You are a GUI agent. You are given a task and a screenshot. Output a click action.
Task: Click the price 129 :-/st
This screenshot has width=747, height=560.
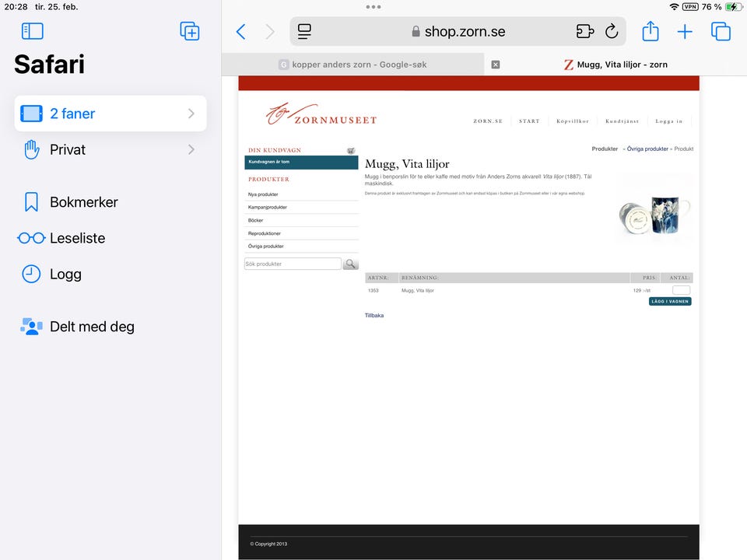[642, 290]
